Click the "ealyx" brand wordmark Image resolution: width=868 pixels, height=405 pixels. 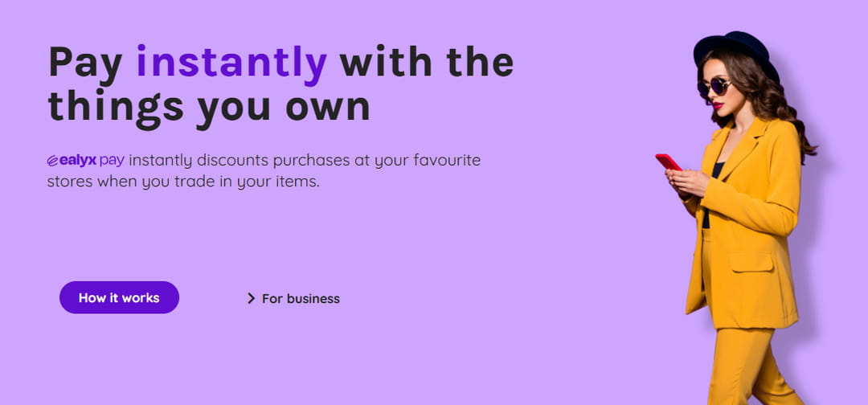tap(78, 161)
